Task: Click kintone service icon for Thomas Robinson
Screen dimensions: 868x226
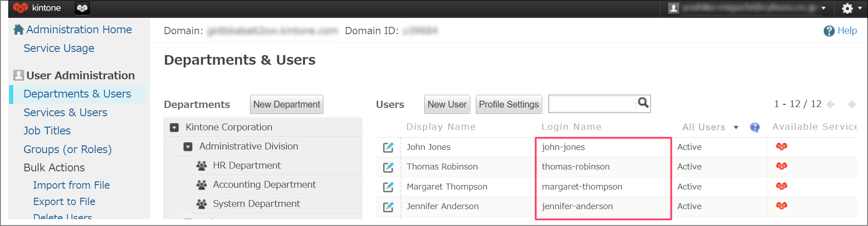Action: (782, 166)
